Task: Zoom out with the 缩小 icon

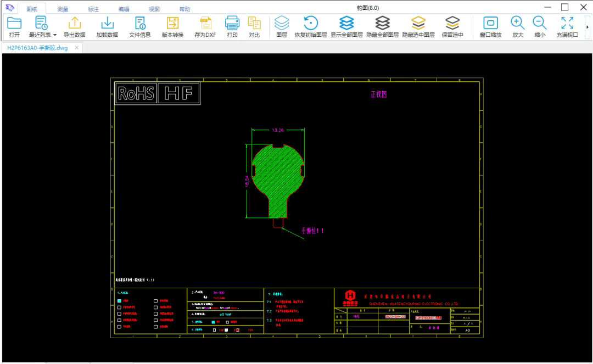Action: 540,27
